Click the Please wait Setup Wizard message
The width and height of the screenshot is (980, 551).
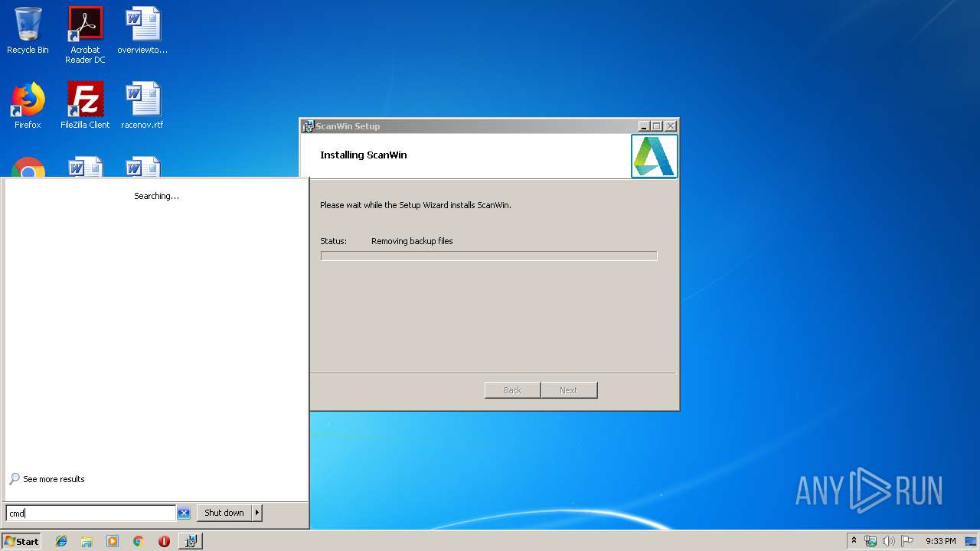[415, 205]
